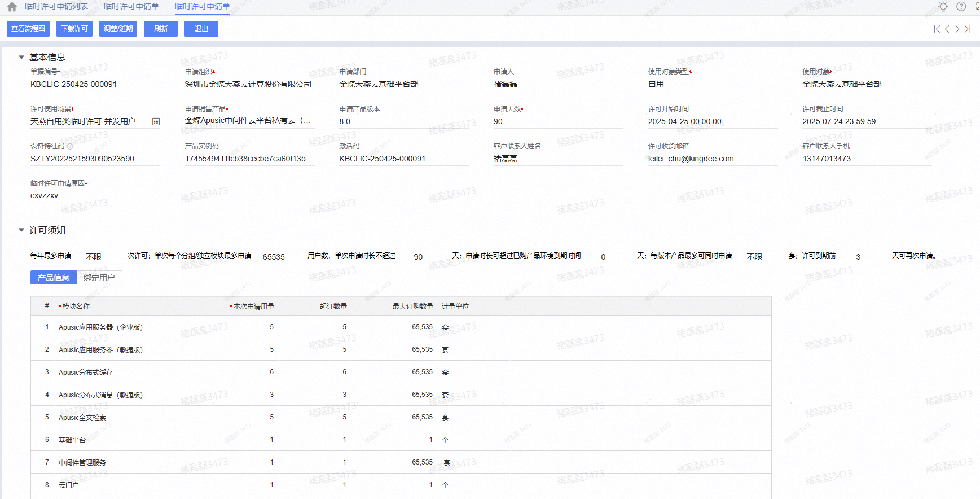Image resolution: width=980 pixels, height=499 pixels.
Task: Refresh the form with 刷新
Action: click(x=161, y=29)
